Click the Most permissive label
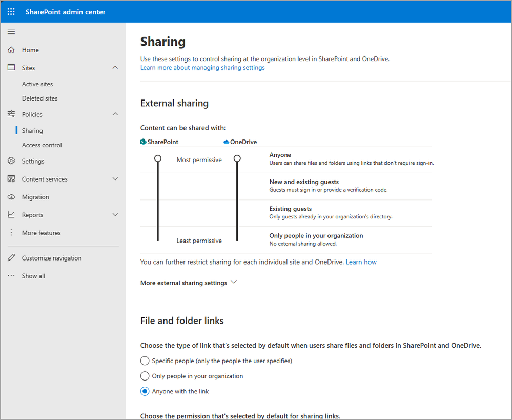The height and width of the screenshot is (420, 512). (199, 160)
